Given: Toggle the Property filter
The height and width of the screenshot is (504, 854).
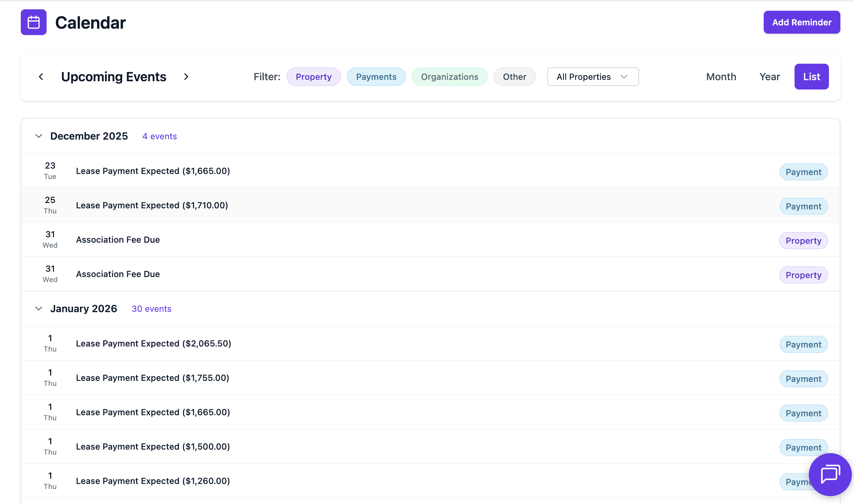Looking at the screenshot, I should pos(313,77).
